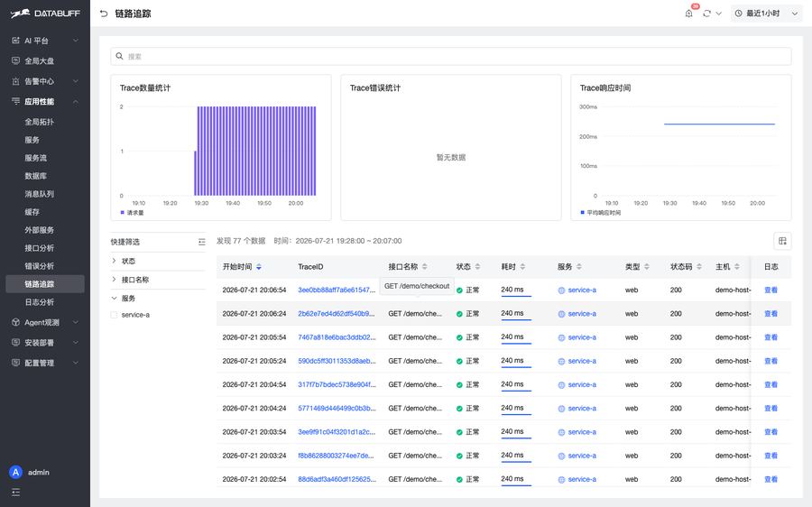Screen dimensions: 812x507
Task: Open trace 3ee0bb88aff7a6e61547 link
Action: [337, 290]
